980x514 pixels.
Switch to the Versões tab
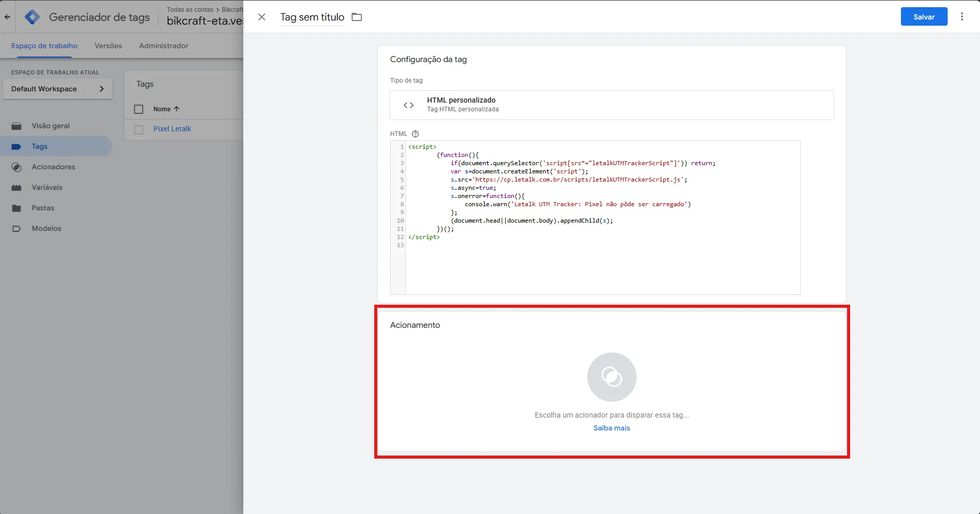point(108,46)
